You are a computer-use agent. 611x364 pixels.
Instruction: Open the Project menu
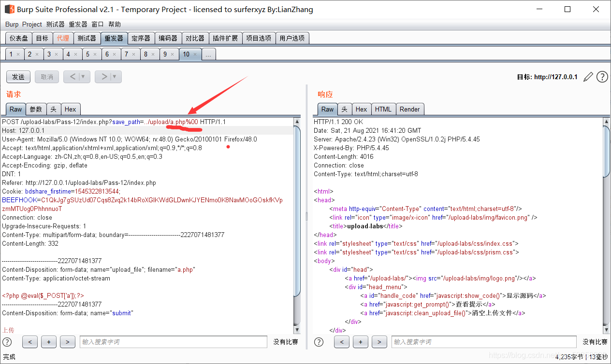pos(32,24)
